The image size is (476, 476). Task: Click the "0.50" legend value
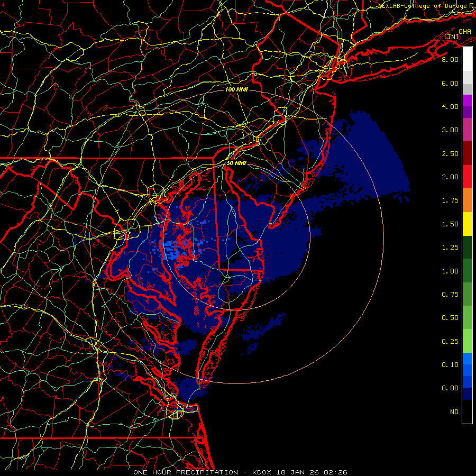coord(450,318)
